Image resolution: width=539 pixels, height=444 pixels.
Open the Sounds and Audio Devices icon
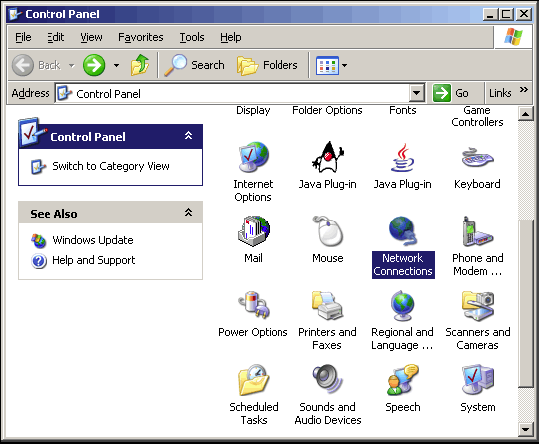328,379
